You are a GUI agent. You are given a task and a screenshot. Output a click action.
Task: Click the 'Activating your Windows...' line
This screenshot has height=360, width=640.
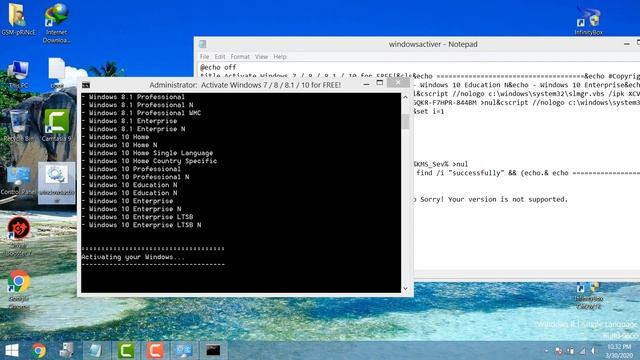pyautogui.click(x=133, y=257)
